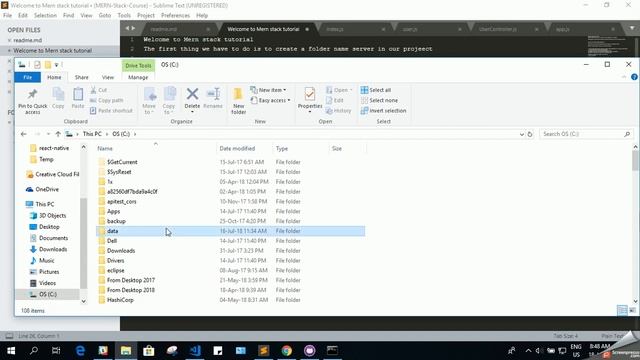Viewport: 640px width, 360px height.
Task: Select readme.md in Sublime open files
Action: pos(27,40)
